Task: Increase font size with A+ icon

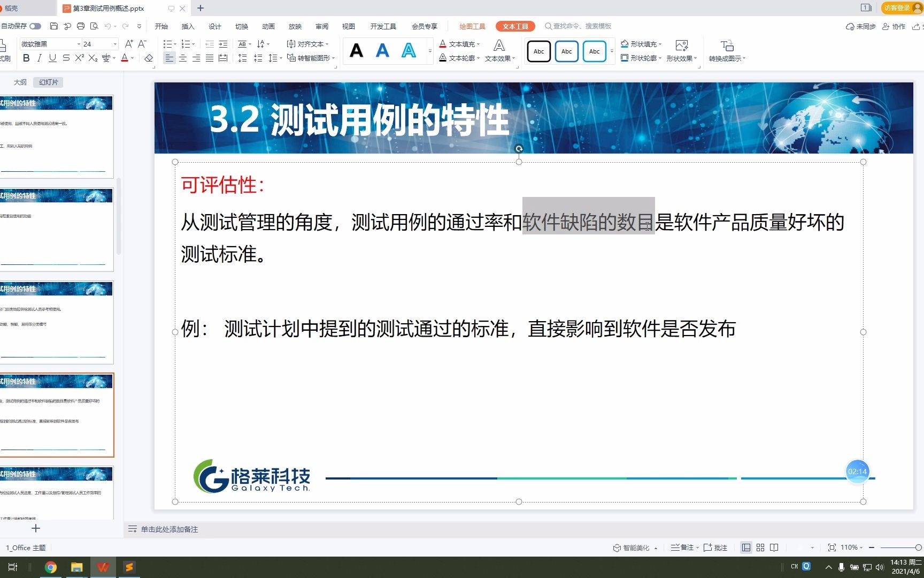Action: [129, 44]
